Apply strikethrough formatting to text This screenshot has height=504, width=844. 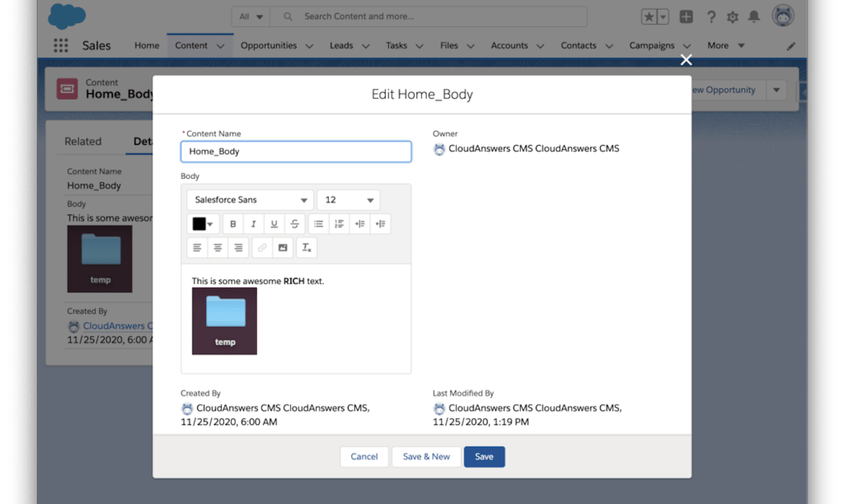point(295,224)
